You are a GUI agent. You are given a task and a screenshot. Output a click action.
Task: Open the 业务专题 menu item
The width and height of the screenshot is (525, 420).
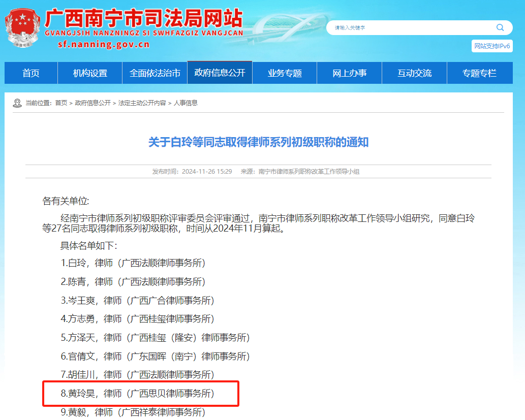coord(284,73)
